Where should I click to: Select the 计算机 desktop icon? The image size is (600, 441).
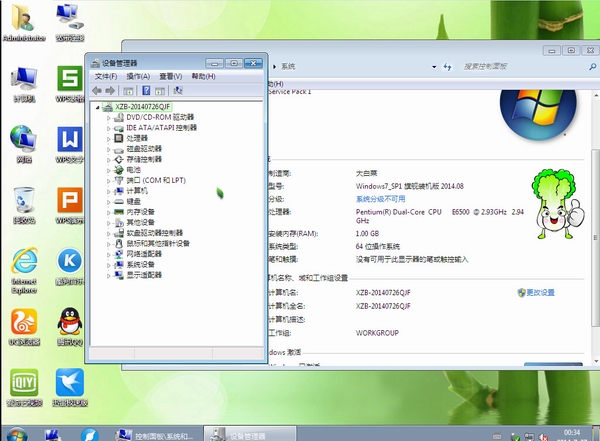pyautogui.click(x=24, y=84)
